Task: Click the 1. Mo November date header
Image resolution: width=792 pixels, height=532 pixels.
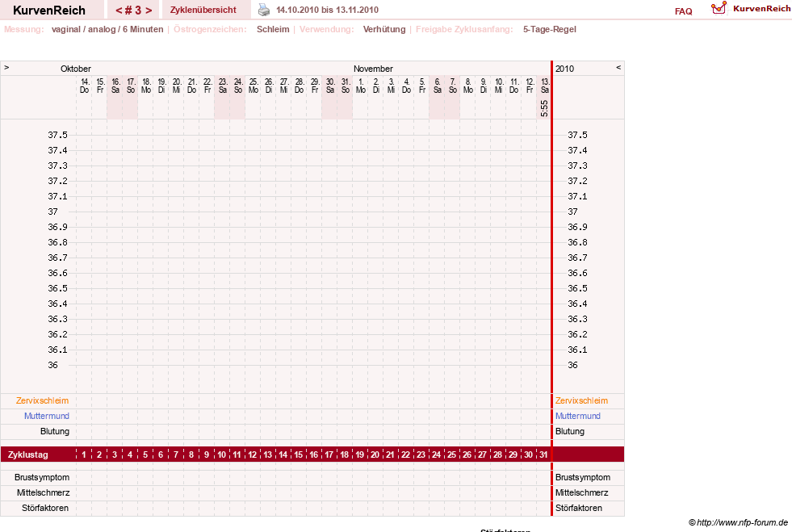Action: [361, 86]
